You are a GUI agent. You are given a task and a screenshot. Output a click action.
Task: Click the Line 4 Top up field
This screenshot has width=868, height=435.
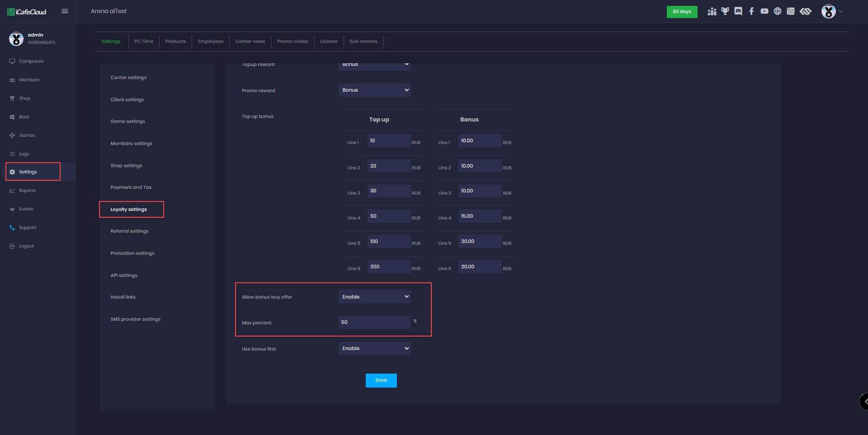(389, 216)
